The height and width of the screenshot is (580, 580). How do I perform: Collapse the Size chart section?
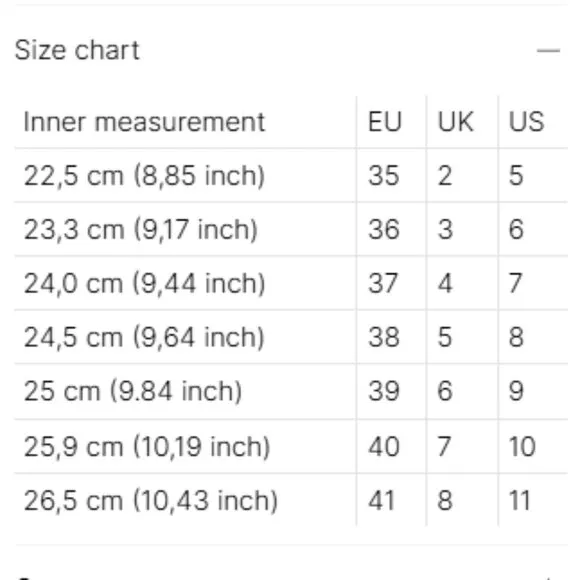(548, 50)
